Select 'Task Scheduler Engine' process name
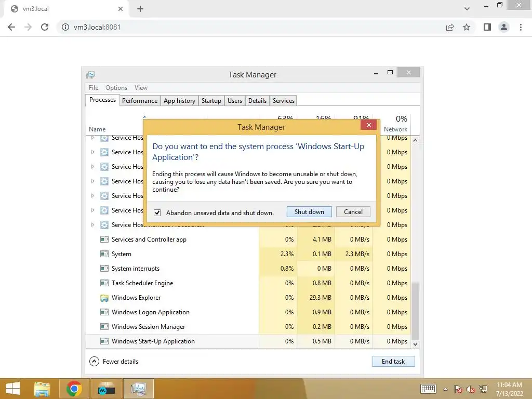Screen dimensions: 532x399 pyautogui.click(x=142, y=283)
